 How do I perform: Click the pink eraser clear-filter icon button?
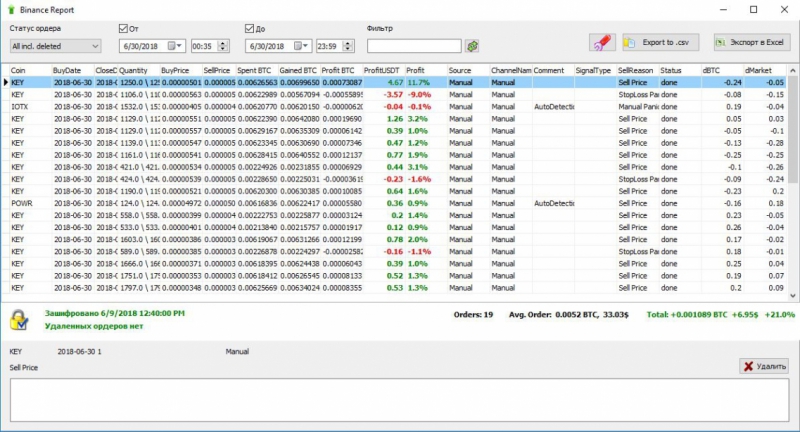tap(602, 42)
